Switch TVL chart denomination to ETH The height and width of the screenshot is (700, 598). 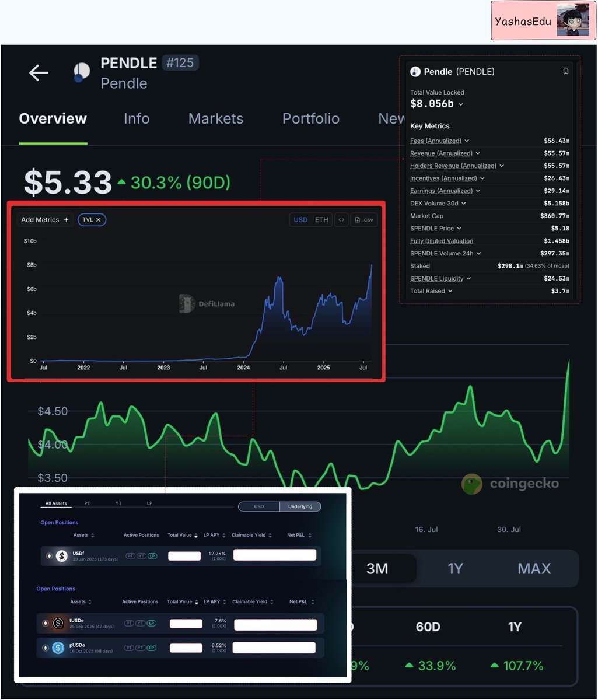[x=321, y=220]
